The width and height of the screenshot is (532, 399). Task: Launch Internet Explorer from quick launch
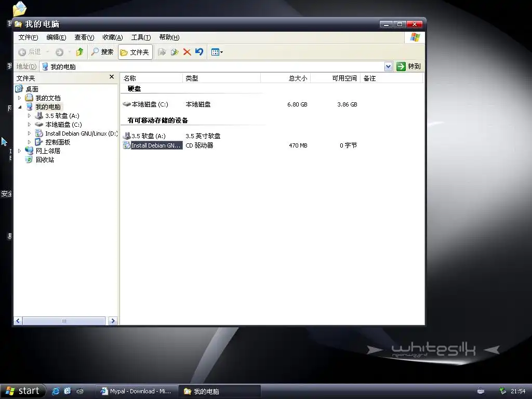tap(56, 391)
